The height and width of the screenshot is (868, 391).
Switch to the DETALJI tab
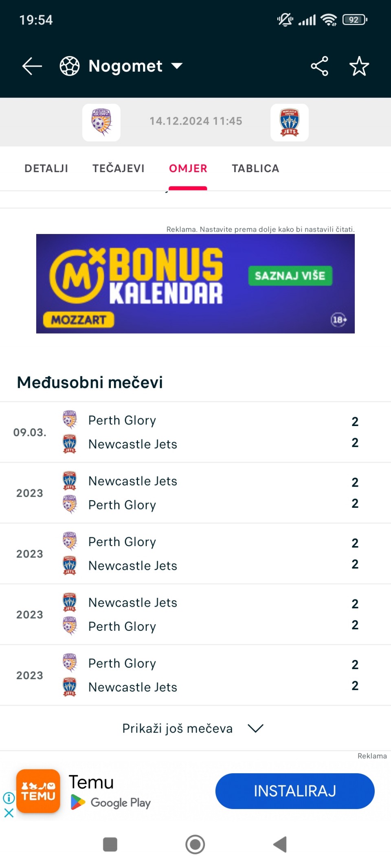tap(46, 168)
